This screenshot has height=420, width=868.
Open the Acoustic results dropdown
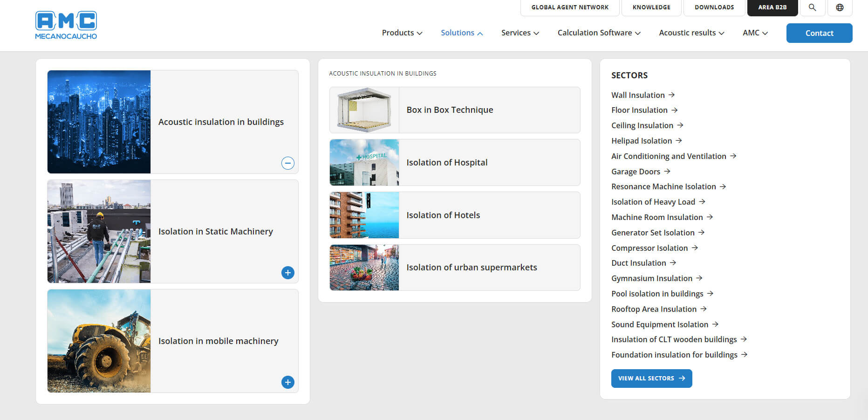click(691, 33)
